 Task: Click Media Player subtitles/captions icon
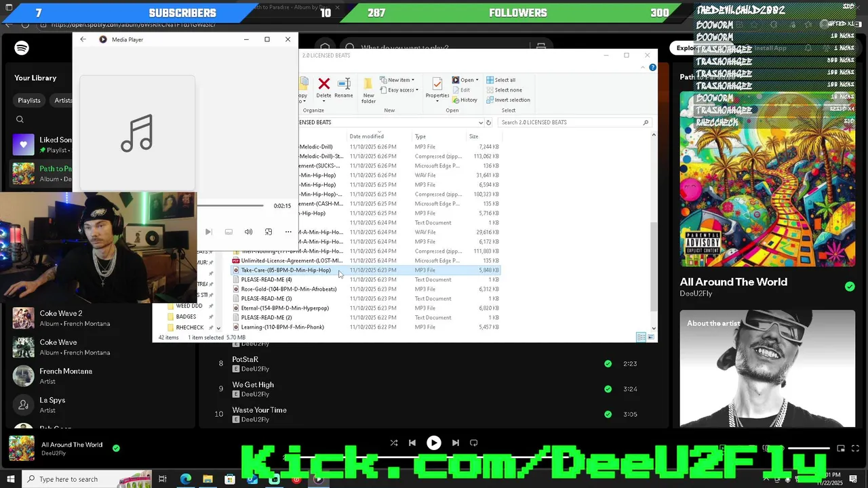coord(229,232)
